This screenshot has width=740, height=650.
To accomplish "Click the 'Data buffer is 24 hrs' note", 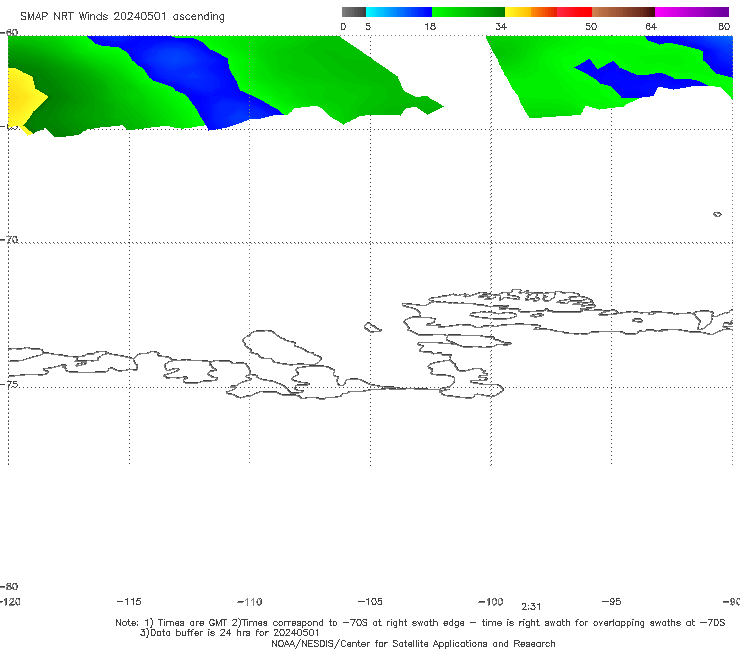I will coord(230,633).
